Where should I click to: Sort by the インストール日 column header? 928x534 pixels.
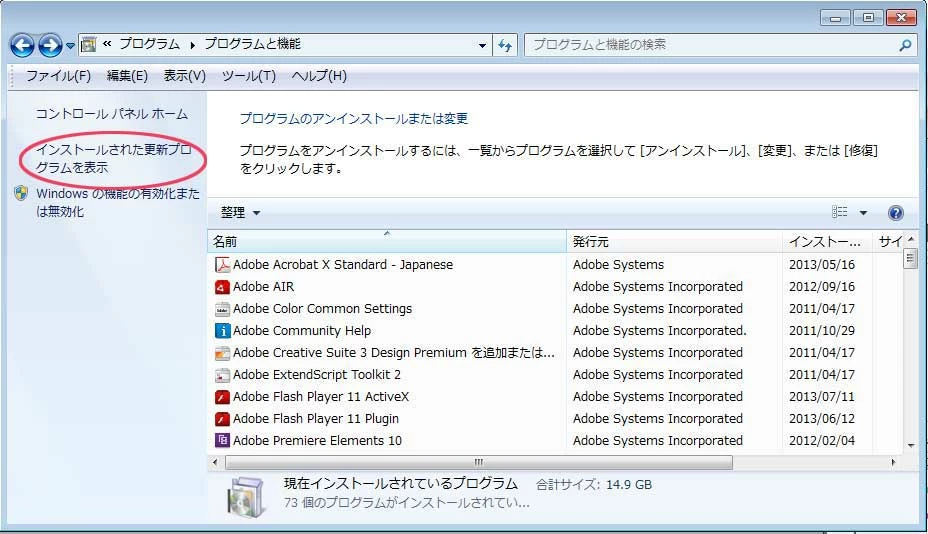click(827, 242)
